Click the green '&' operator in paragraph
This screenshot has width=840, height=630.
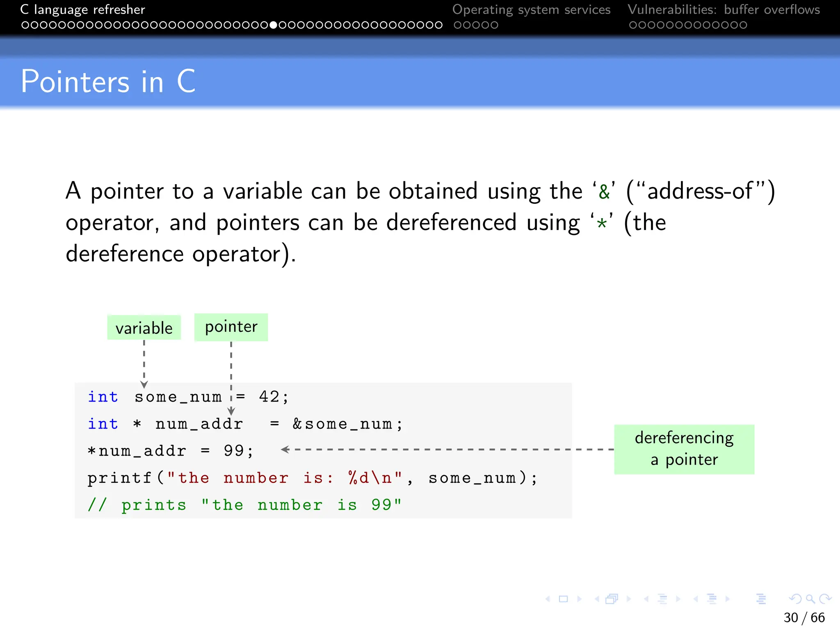click(x=604, y=192)
